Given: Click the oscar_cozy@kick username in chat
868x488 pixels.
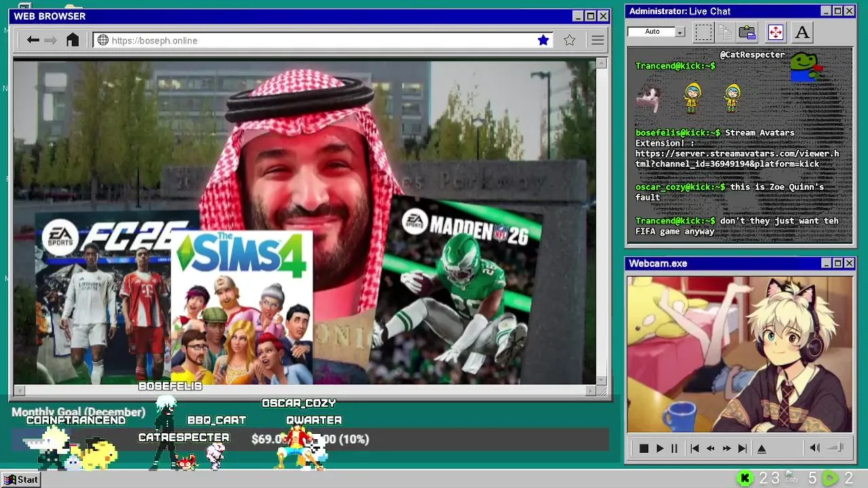Looking at the screenshot, I should [x=680, y=187].
